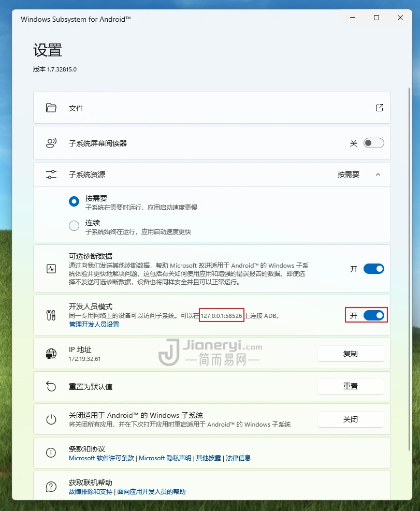420x511 pixels.
Task: Turn on the 子系统屏幕阅读器 toggle
Action: pyautogui.click(x=374, y=143)
